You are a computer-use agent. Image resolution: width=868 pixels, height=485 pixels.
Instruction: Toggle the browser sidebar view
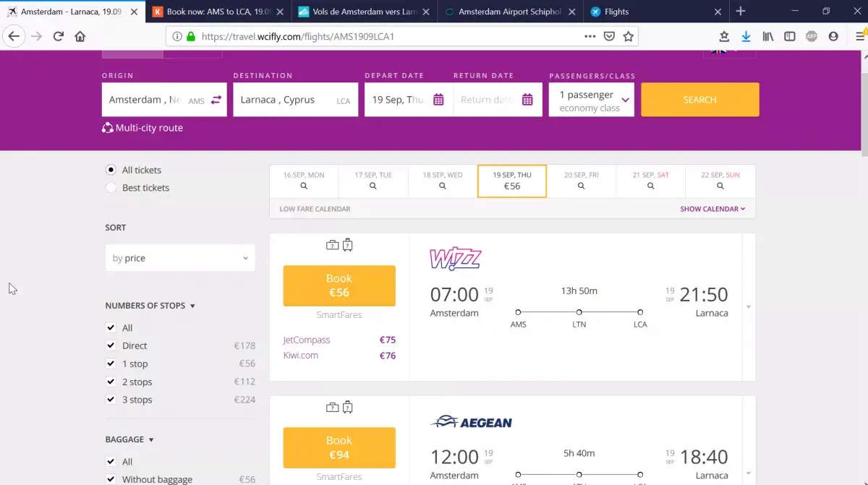coord(790,36)
